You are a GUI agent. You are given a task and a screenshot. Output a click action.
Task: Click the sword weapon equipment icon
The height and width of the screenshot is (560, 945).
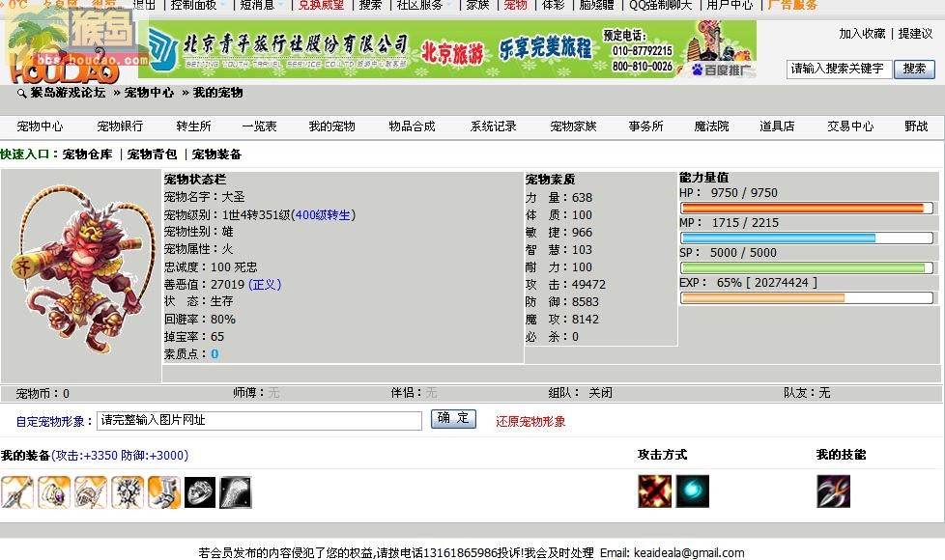(16, 492)
